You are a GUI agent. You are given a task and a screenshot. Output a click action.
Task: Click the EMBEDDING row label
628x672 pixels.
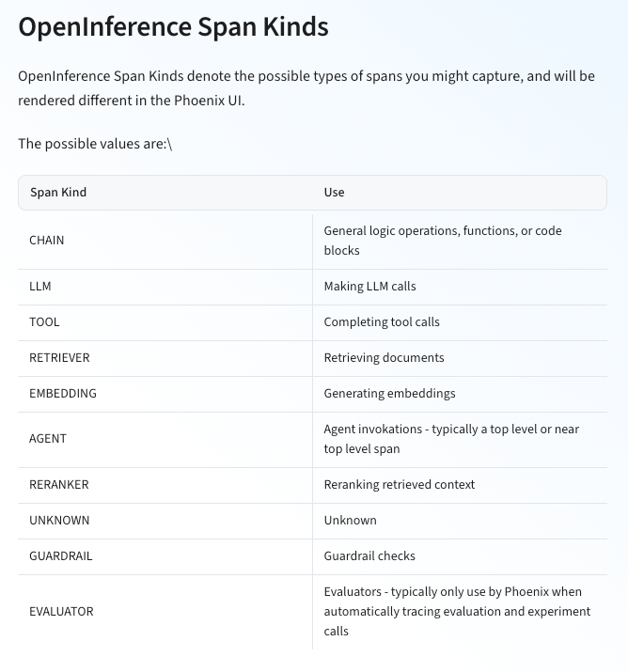pyautogui.click(x=63, y=393)
